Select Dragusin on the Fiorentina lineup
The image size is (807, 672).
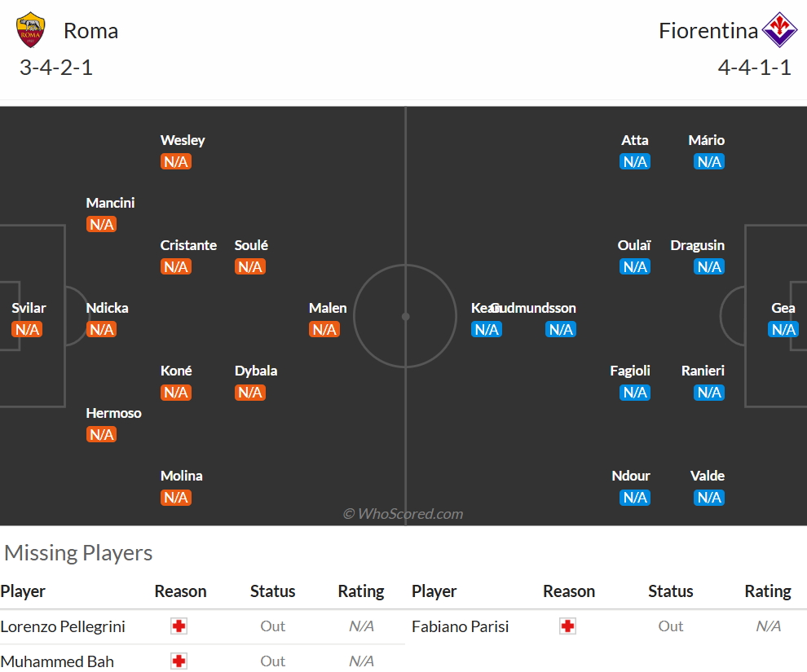(698, 245)
